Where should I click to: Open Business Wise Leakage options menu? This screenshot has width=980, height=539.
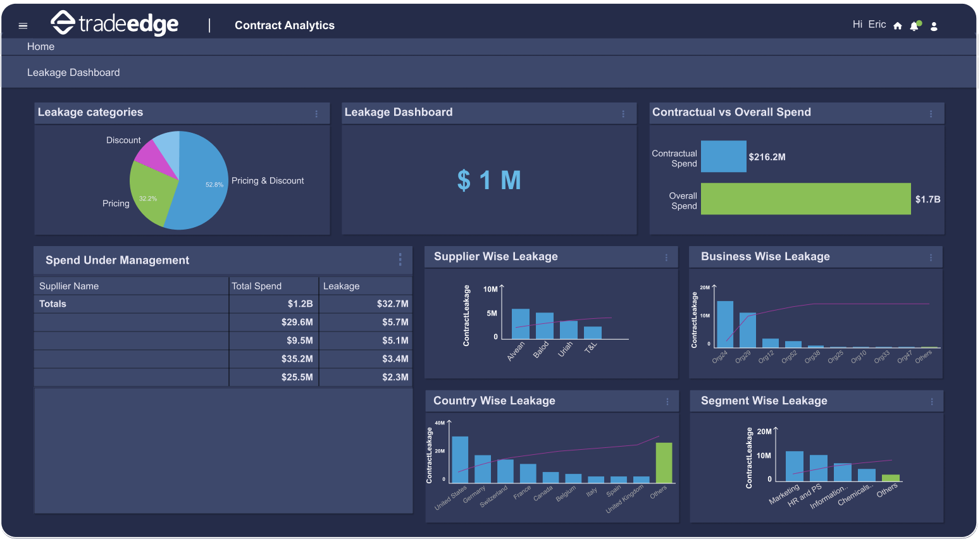click(931, 257)
